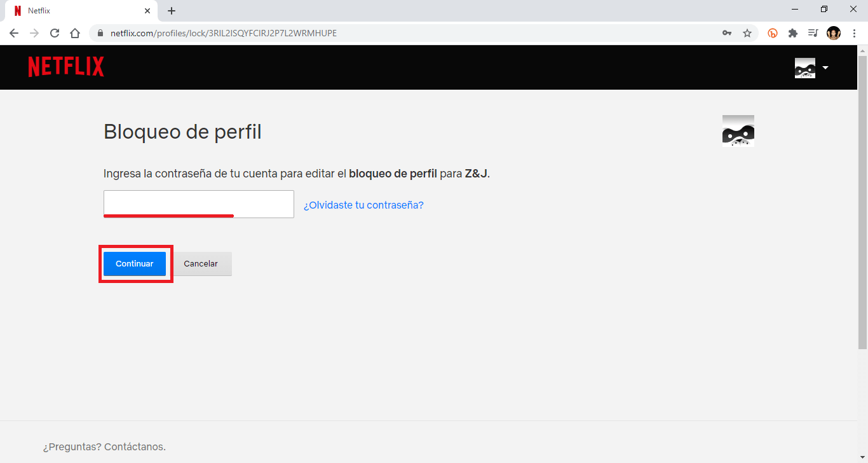Click the Cancelar button
The width and height of the screenshot is (868, 463).
(201, 264)
